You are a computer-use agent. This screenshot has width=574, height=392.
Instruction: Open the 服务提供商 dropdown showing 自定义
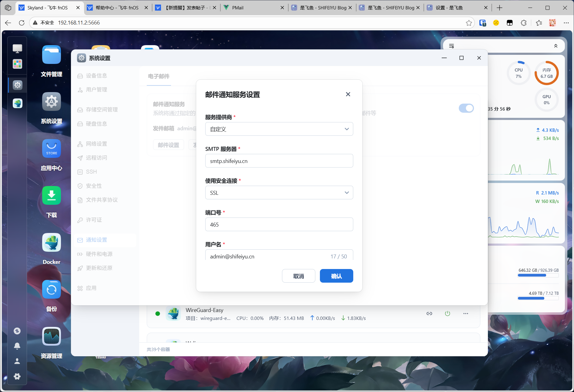pos(279,129)
